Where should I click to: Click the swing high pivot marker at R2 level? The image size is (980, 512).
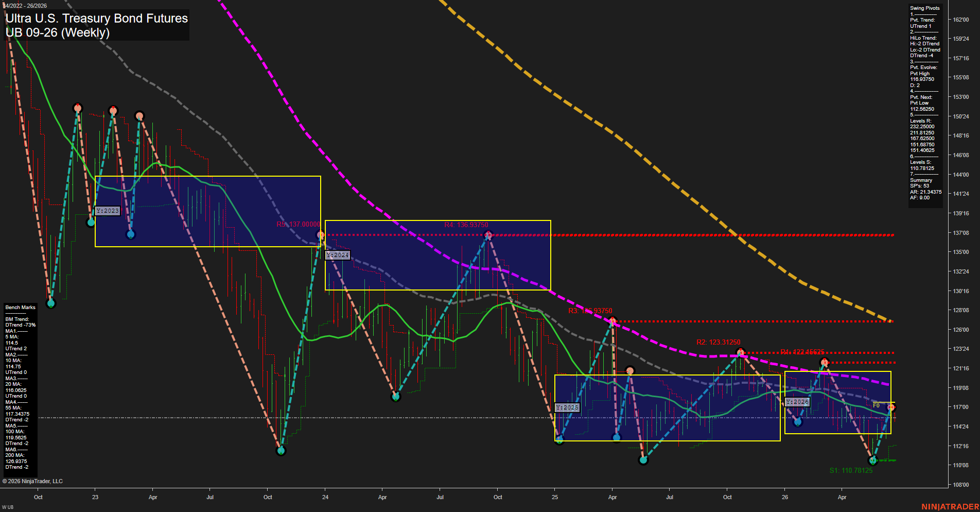[x=740, y=353]
